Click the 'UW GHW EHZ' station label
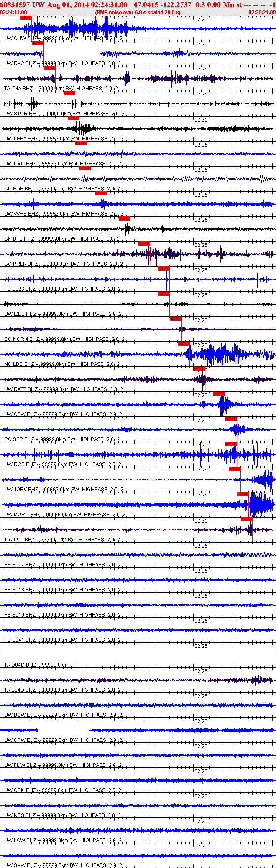 pyautogui.click(x=20, y=38)
